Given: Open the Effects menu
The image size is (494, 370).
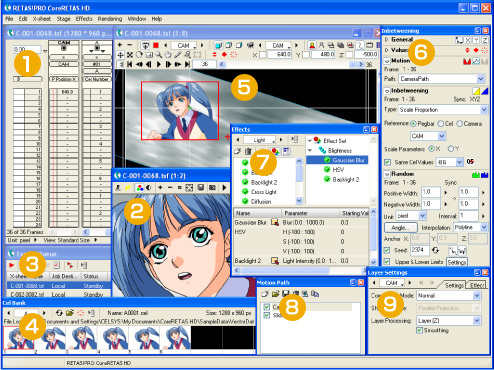Looking at the screenshot, I should (x=84, y=19).
